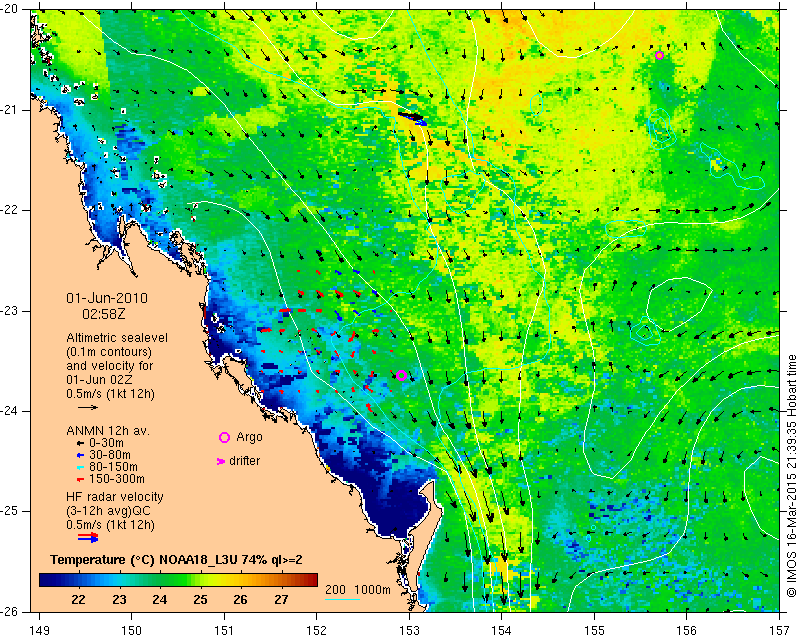This screenshot has height=640, width=800.
Task: Click the "HF radar velocity" legend text
Action: pos(115,497)
